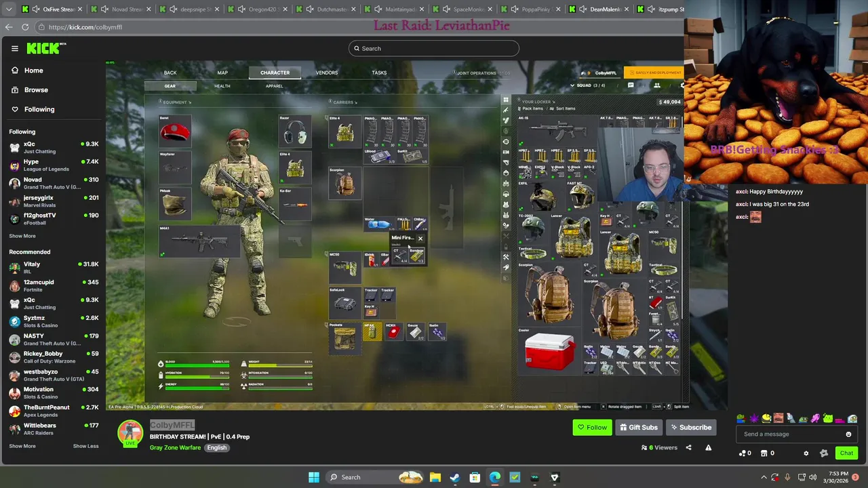Image resolution: width=868 pixels, height=488 pixels.
Task: Open the browser tab search dropdown
Action: click(9, 9)
